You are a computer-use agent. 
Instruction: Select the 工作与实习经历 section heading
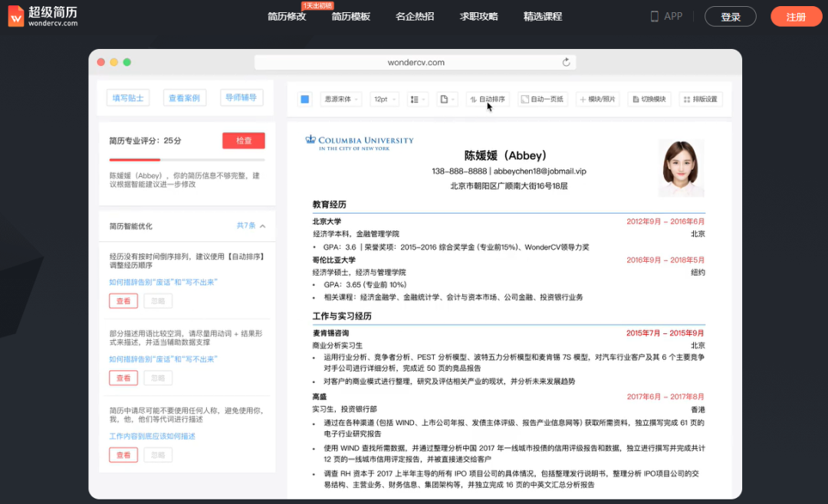point(342,316)
